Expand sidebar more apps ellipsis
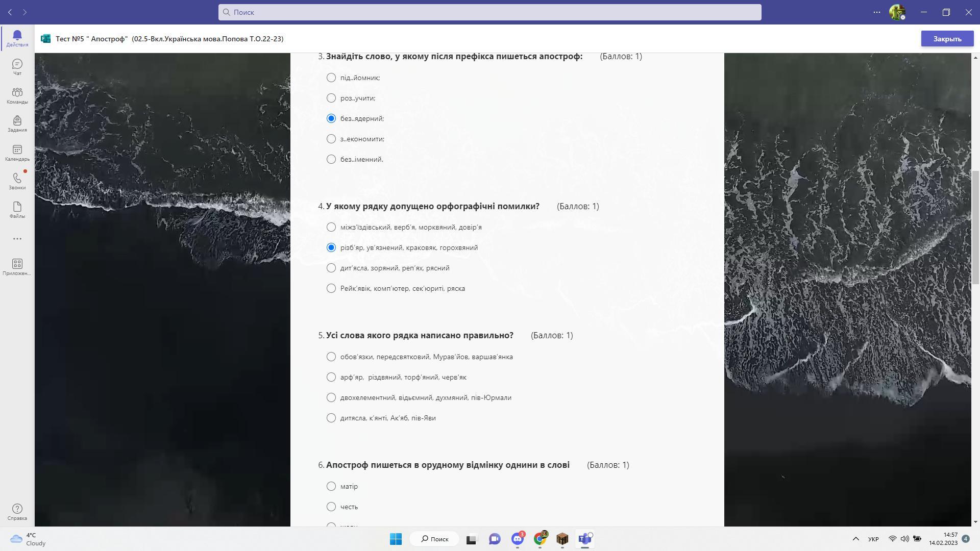The image size is (980, 551). (17, 239)
